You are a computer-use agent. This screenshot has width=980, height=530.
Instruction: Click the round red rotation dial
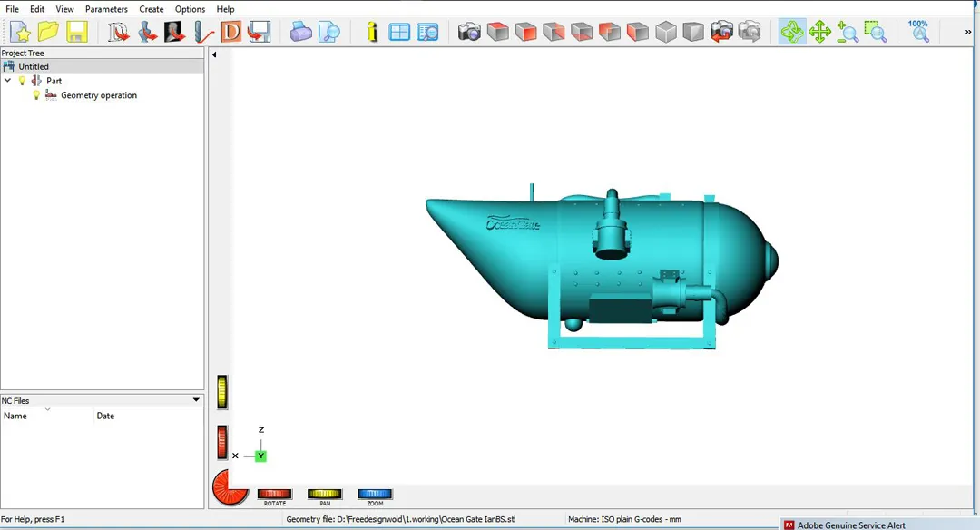pos(229,487)
